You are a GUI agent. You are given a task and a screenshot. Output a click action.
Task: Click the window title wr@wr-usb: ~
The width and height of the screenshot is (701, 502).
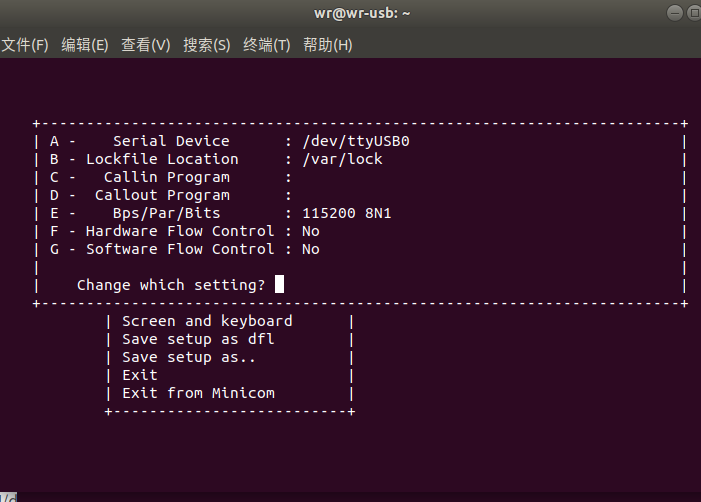(362, 13)
